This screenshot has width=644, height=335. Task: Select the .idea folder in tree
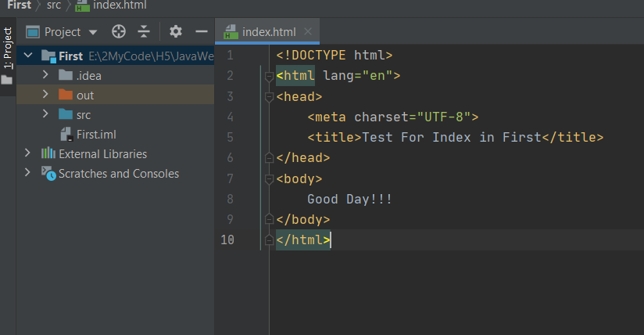[89, 76]
